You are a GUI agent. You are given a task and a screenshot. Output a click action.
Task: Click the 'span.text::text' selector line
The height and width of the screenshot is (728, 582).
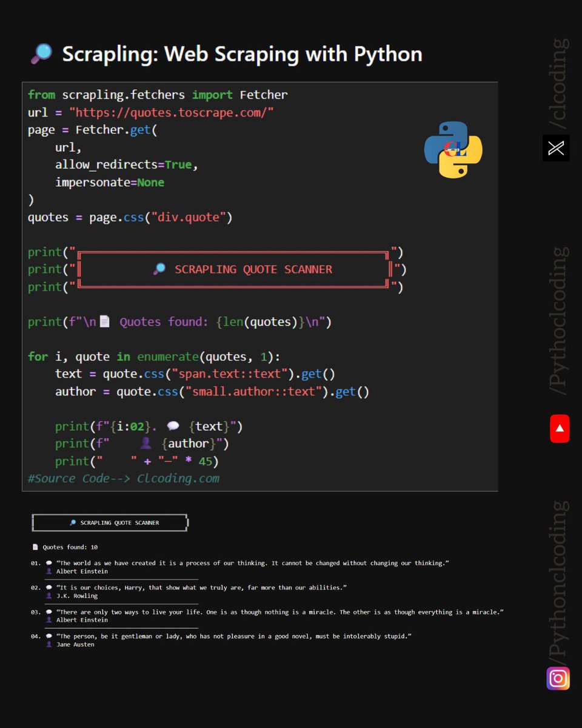pyautogui.click(x=195, y=374)
